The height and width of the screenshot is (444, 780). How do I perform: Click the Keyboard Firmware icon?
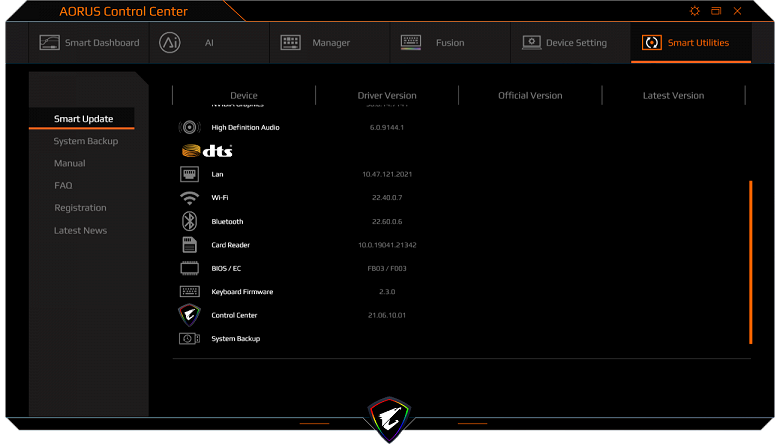pos(190,291)
